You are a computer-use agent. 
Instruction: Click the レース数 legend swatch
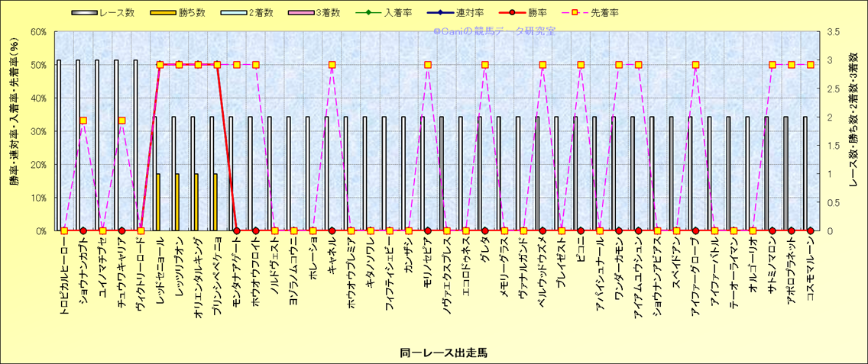tap(84, 13)
